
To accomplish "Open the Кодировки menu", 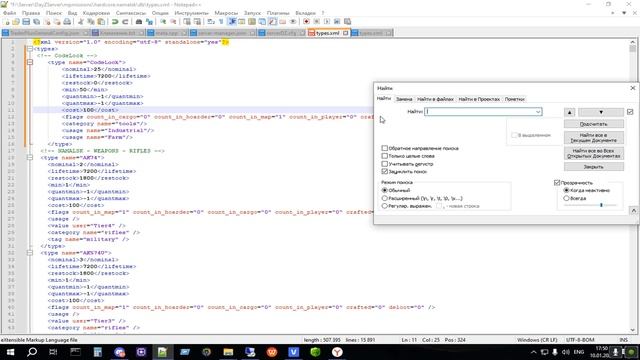I will 96,13.
